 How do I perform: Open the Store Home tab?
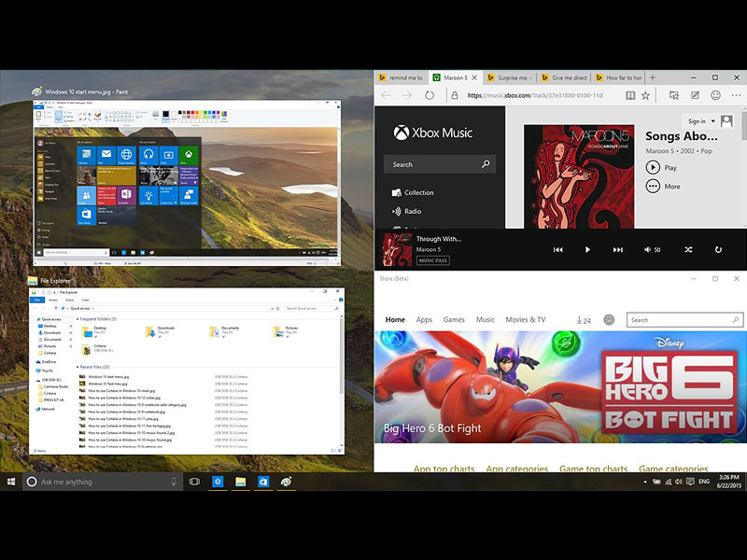point(395,319)
